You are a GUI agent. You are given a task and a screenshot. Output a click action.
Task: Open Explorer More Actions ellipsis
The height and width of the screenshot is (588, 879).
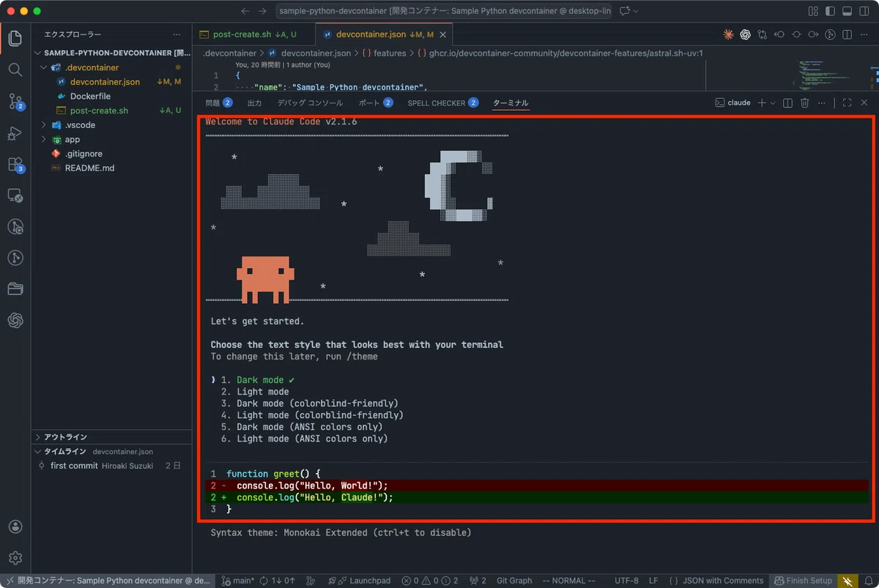[177, 34]
